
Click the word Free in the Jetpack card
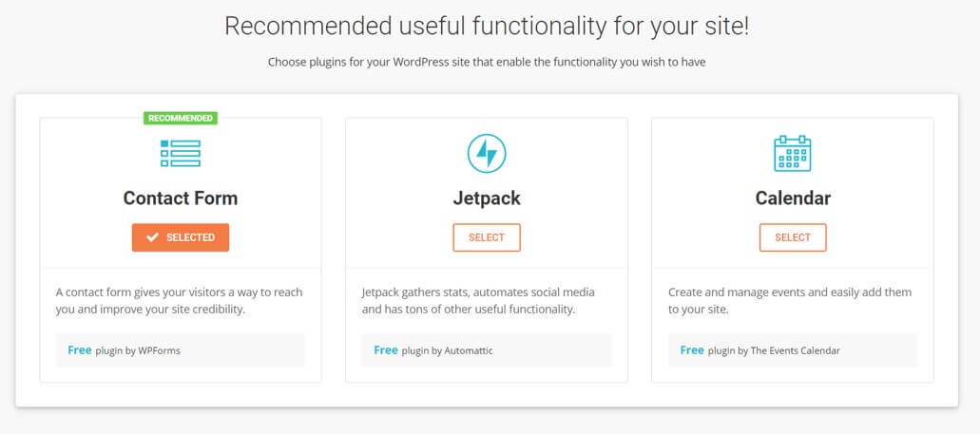pyautogui.click(x=386, y=350)
